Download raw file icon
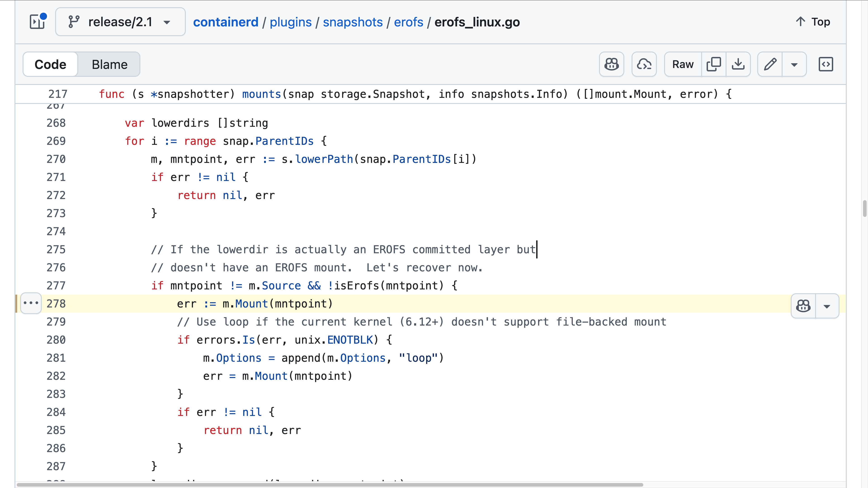This screenshot has height=488, width=868. pos(738,64)
